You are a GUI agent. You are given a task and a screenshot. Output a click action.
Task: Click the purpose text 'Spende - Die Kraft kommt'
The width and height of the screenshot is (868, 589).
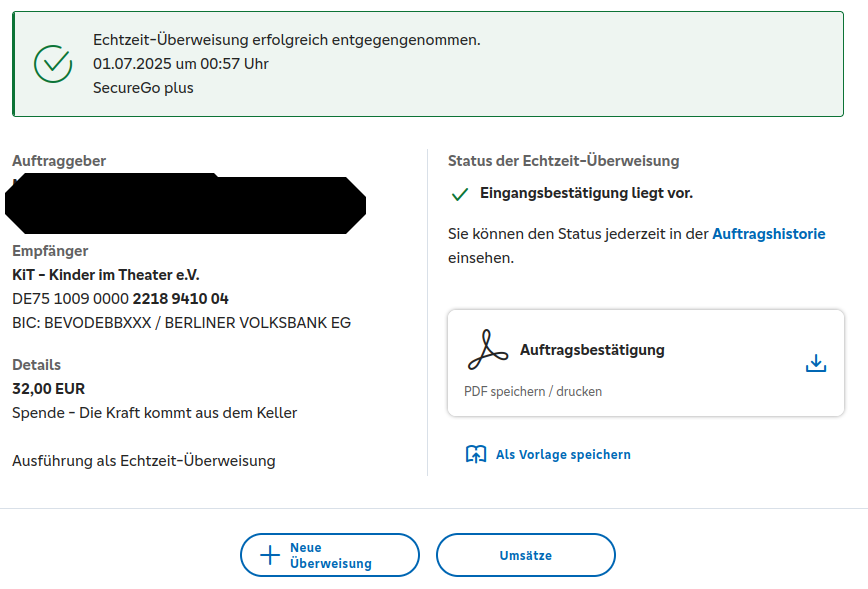[154, 413]
